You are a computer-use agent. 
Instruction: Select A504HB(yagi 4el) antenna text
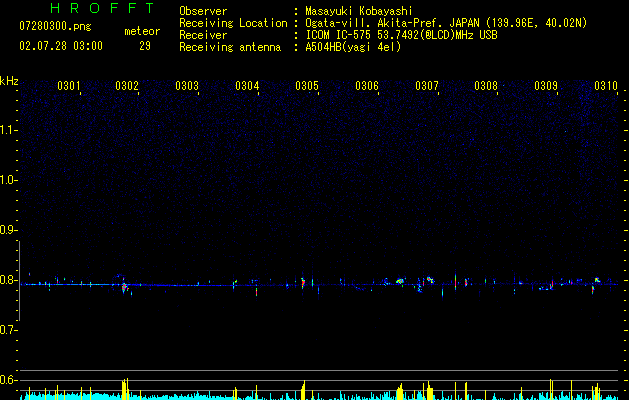pos(353,47)
